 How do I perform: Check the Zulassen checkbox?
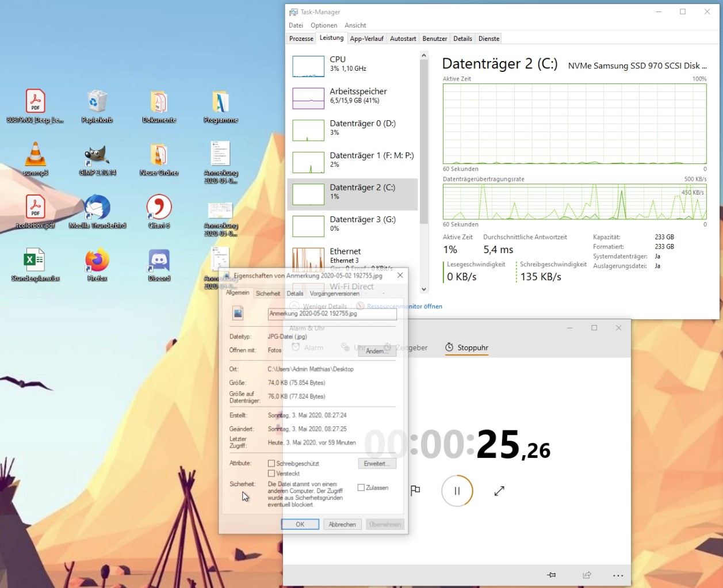tap(361, 487)
